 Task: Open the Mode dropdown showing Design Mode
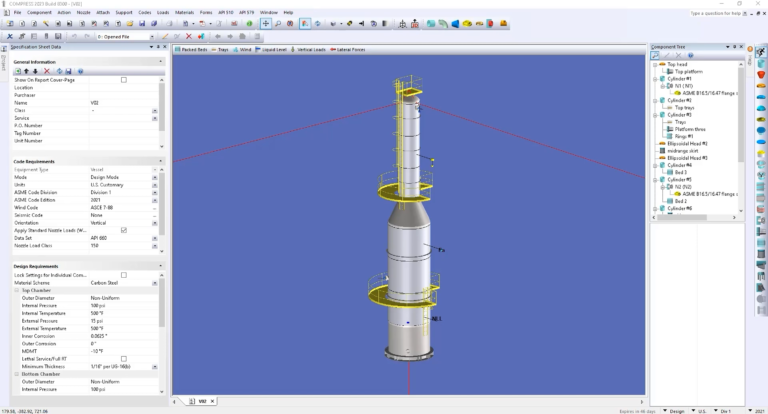(155, 177)
